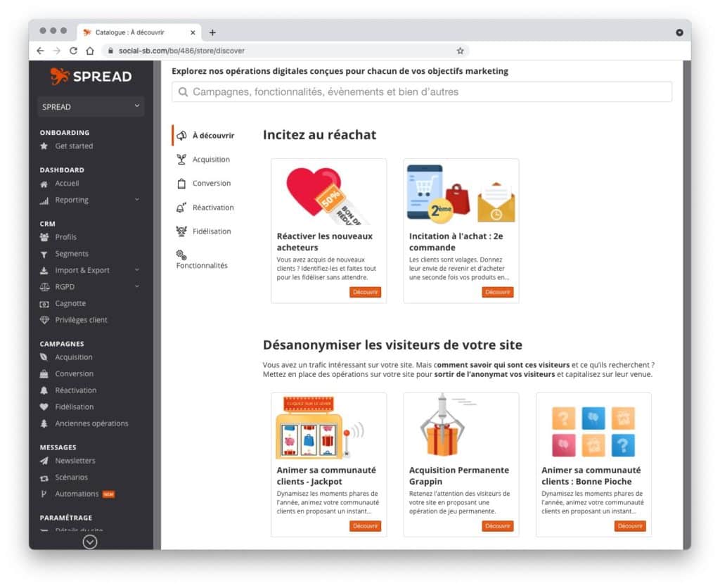Click the Fonctionnalités gears icon
Viewport: 720px width, 588px height.
181,255
